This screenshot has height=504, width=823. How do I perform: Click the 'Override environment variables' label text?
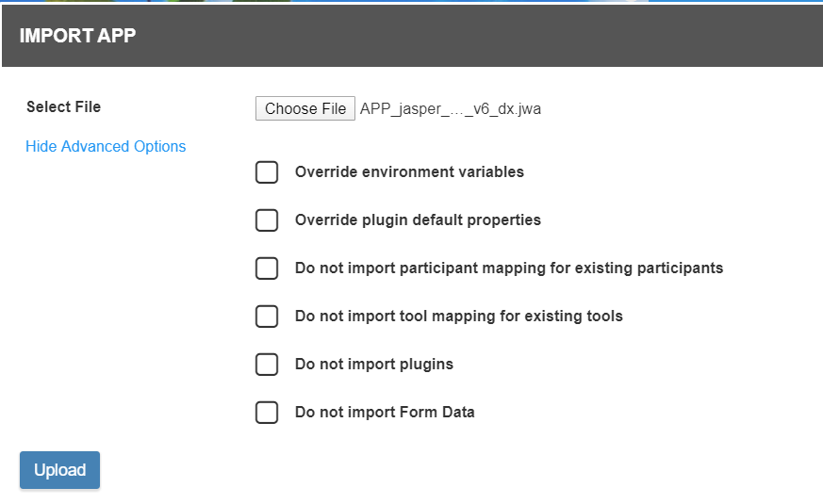409,172
